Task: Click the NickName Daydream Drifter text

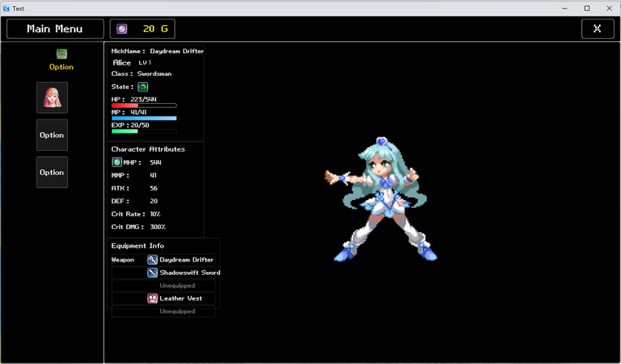Action: (x=158, y=51)
